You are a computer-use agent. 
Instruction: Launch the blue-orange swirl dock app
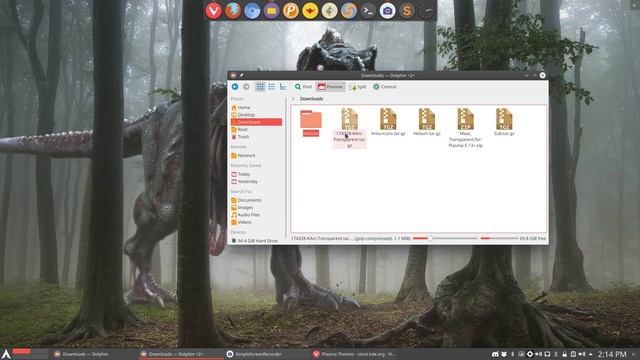349,11
